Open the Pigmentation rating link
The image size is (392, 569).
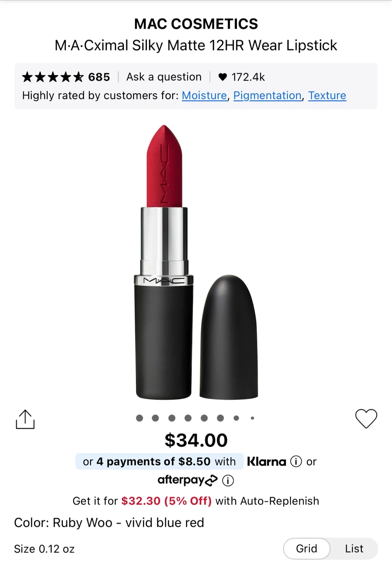tap(267, 96)
